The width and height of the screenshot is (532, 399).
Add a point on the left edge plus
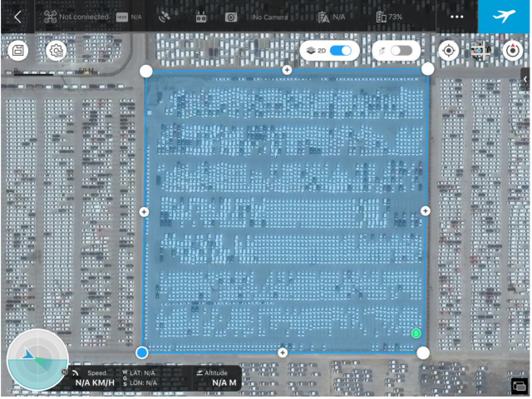click(x=144, y=212)
